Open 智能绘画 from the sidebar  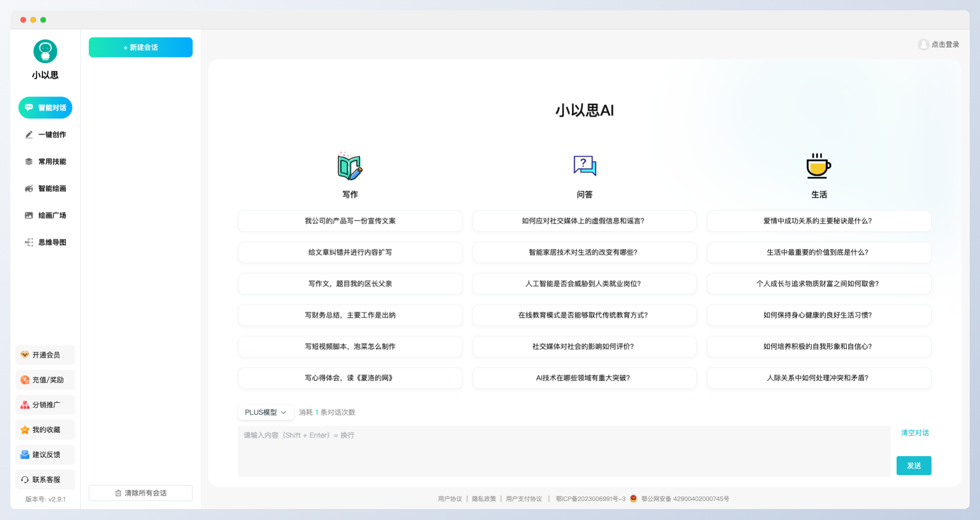(45, 188)
